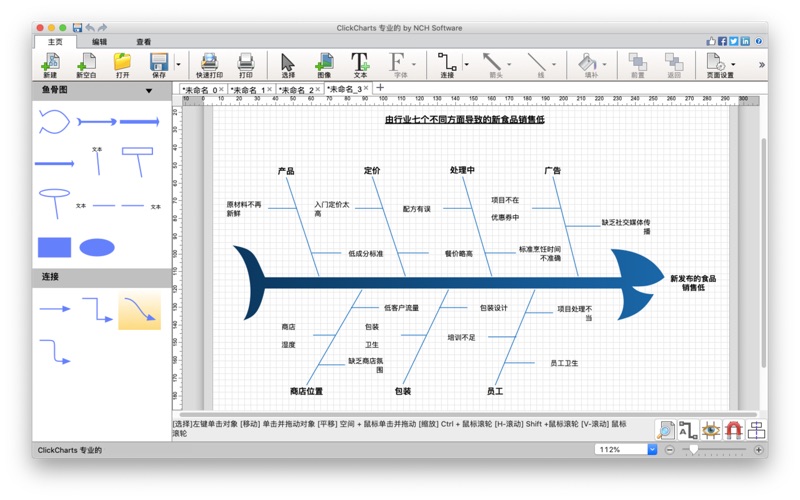The image size is (800, 500).
Task: Click the canvas vertical scrollbar
Action: [763, 253]
